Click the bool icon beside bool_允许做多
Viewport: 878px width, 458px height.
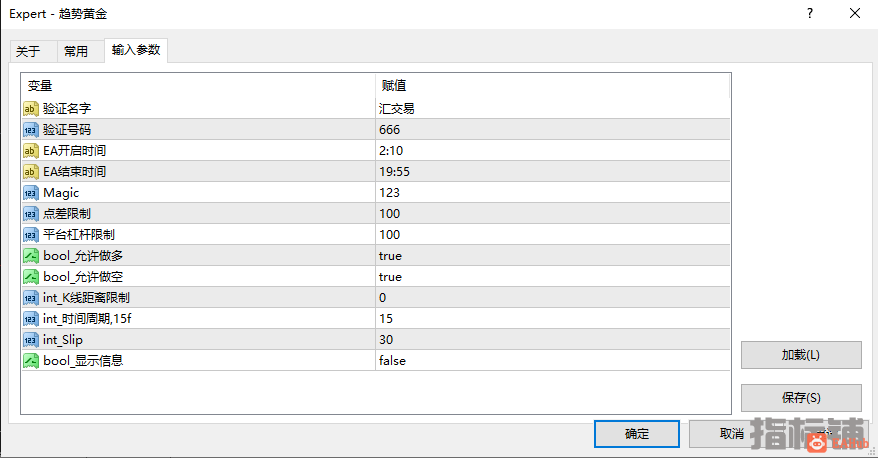point(31,256)
